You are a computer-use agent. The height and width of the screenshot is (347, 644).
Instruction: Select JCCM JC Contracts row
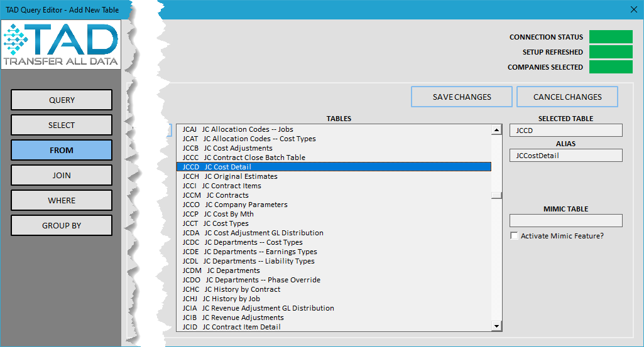tap(334, 195)
